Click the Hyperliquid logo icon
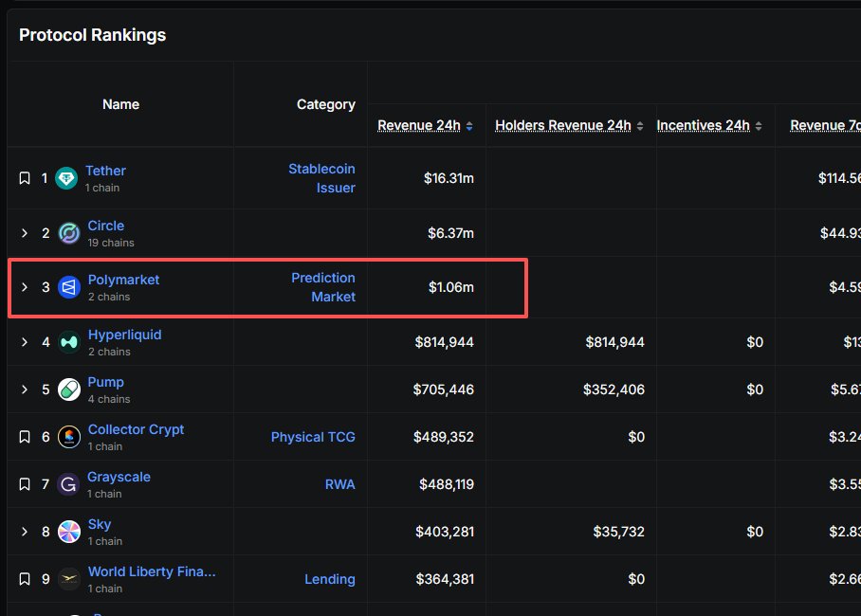Screen dimensions: 861x616 [69, 342]
